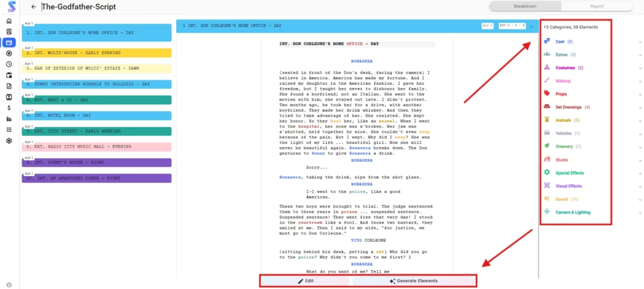
Task: Expand the Set Dressings category chevron
Action: click(640, 107)
